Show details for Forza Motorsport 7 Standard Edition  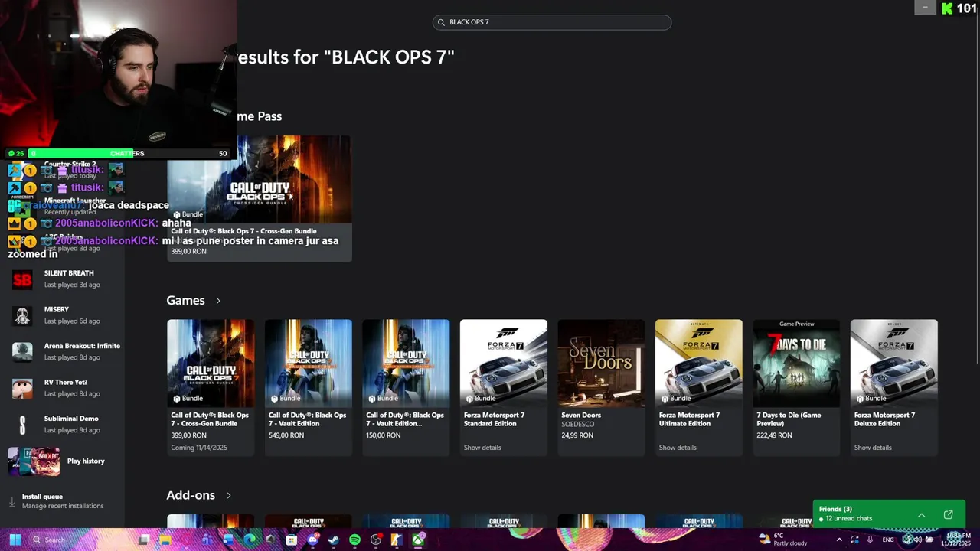click(x=482, y=448)
